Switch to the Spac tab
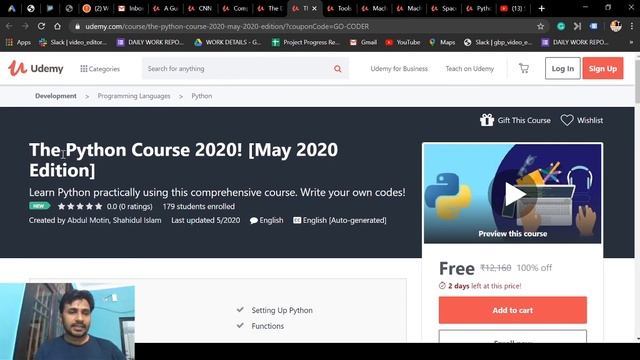 pos(444,8)
